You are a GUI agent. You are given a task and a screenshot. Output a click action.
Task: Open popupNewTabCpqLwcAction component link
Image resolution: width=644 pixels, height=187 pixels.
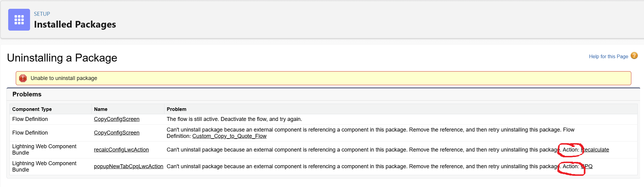[x=129, y=166]
